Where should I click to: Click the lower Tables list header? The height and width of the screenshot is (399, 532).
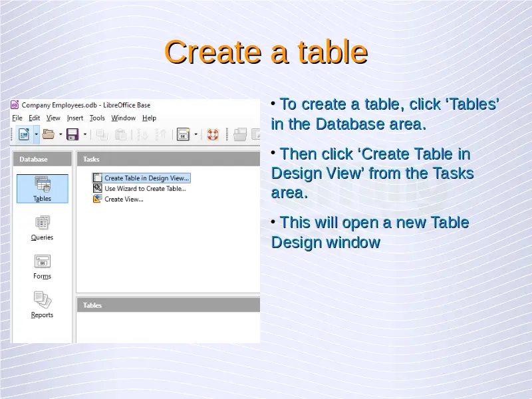(168, 305)
